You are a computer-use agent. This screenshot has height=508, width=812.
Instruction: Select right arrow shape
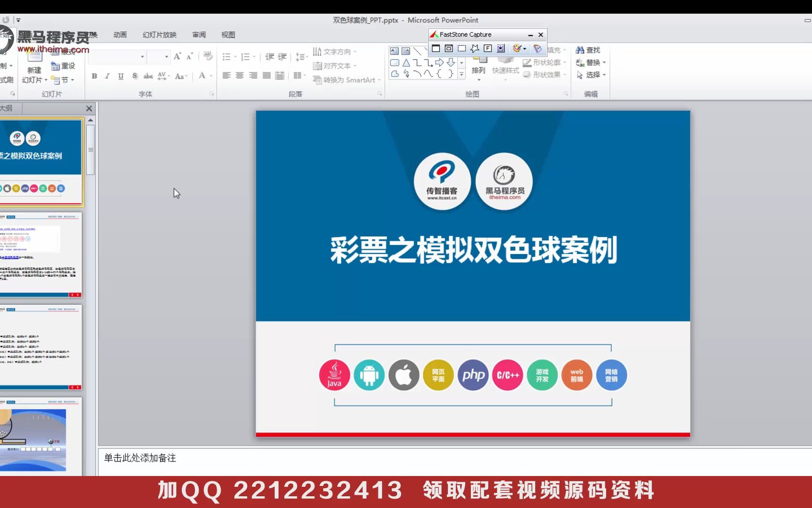click(x=439, y=63)
